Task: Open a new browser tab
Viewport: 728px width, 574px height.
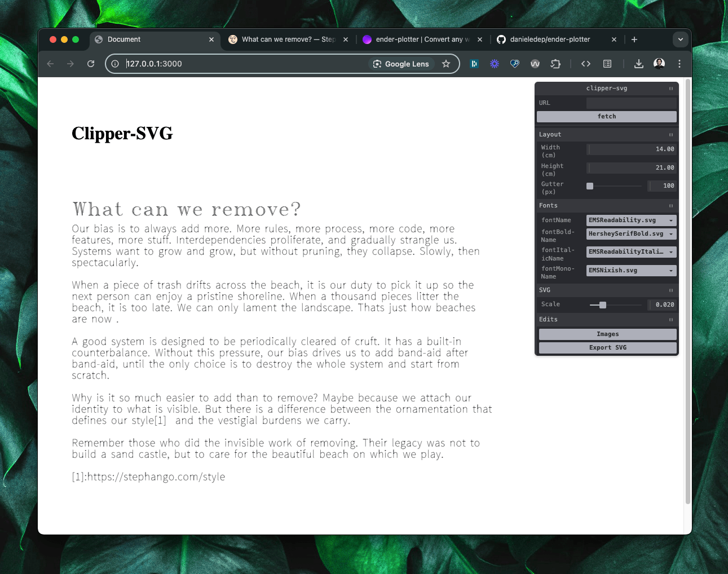Action: click(x=634, y=39)
